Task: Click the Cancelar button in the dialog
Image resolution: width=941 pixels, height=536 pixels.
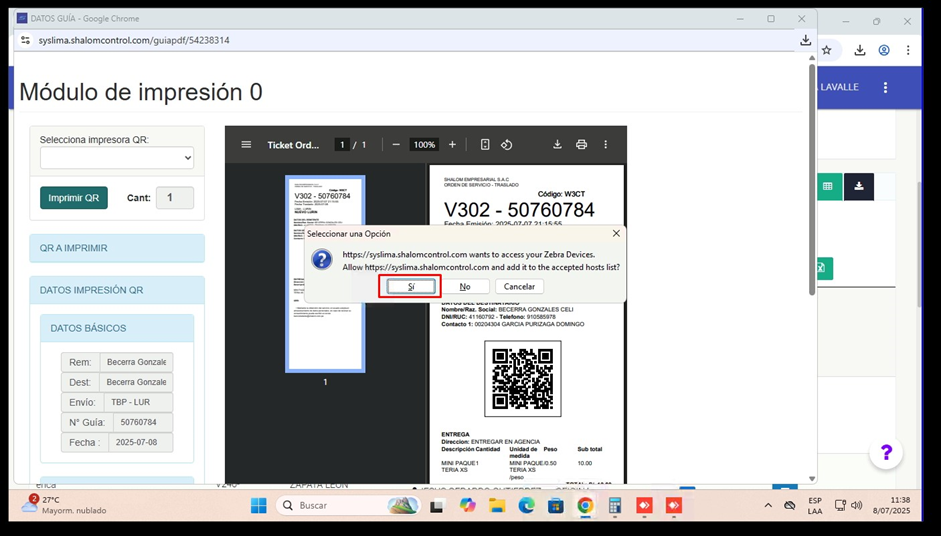Action: (x=520, y=287)
